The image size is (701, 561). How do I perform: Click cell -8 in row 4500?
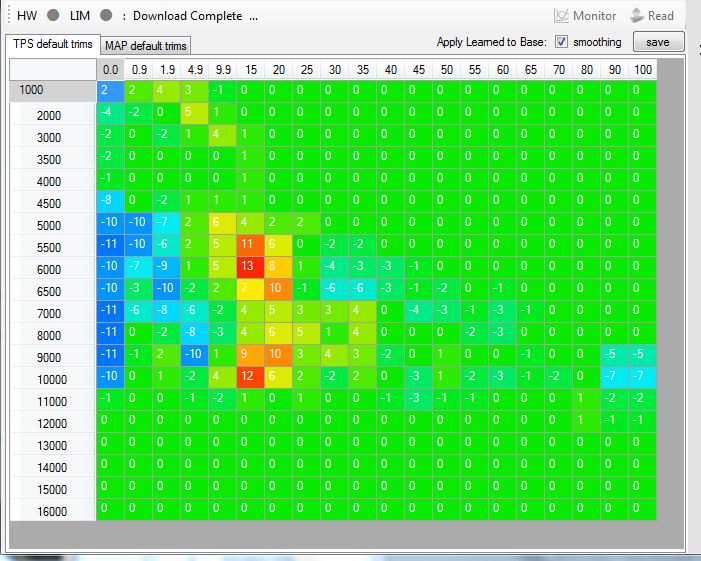coord(110,201)
